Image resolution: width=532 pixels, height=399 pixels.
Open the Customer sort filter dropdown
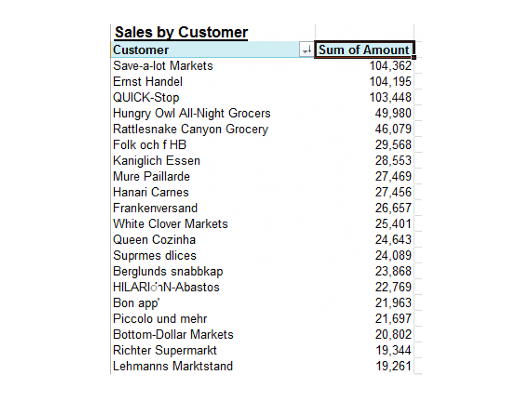click(x=306, y=50)
